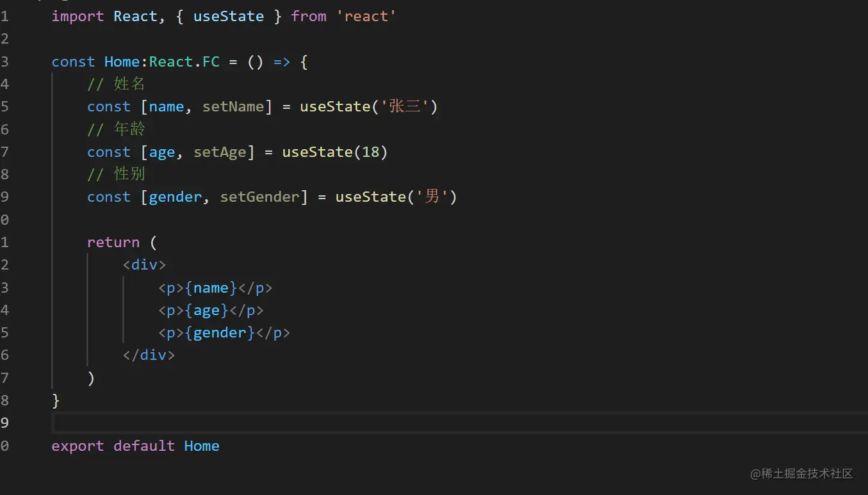Screen dimensions: 868x495
Task: Click 'const' on the setName line
Action: [109, 106]
